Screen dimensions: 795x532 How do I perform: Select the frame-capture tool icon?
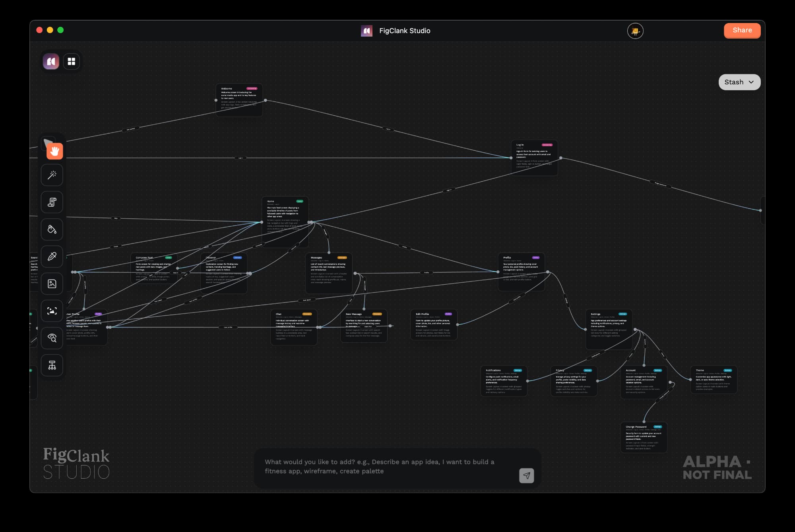click(x=52, y=311)
